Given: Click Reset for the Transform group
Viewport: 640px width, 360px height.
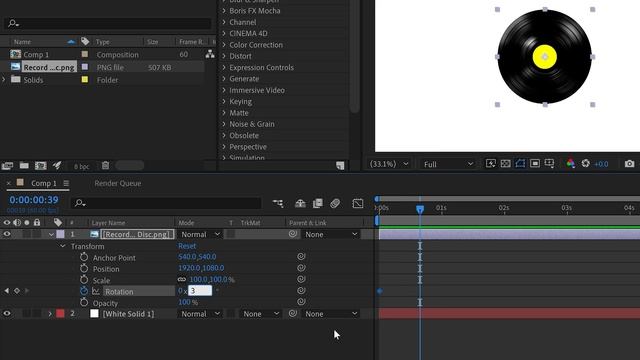Looking at the screenshot, I should click(187, 246).
